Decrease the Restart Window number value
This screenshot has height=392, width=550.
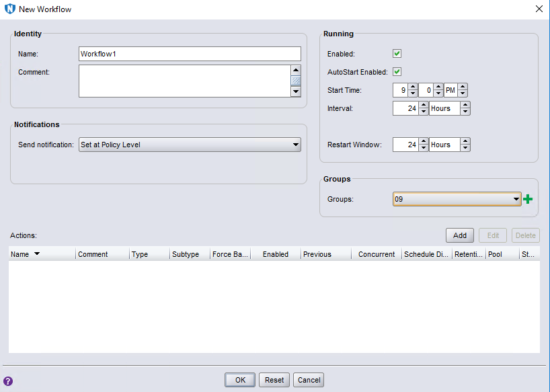pos(423,148)
